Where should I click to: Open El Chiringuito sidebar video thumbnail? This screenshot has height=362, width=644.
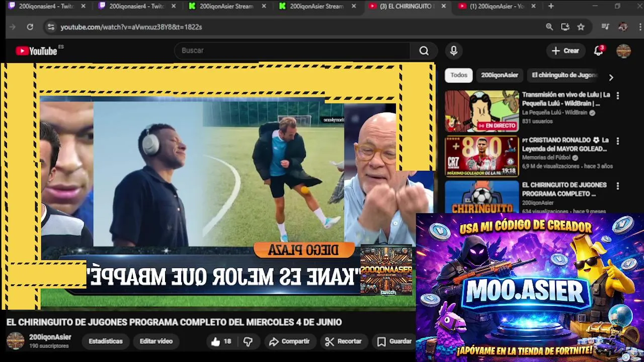tap(481, 197)
